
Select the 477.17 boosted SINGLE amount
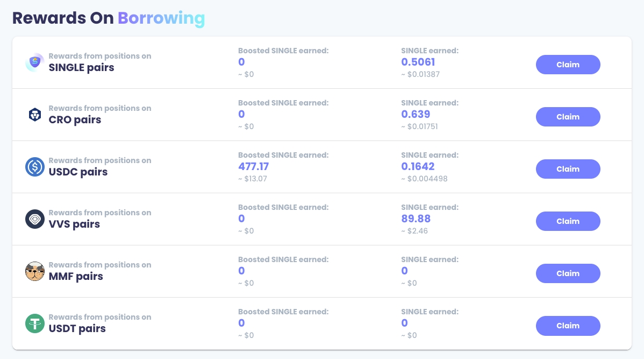pos(253,166)
